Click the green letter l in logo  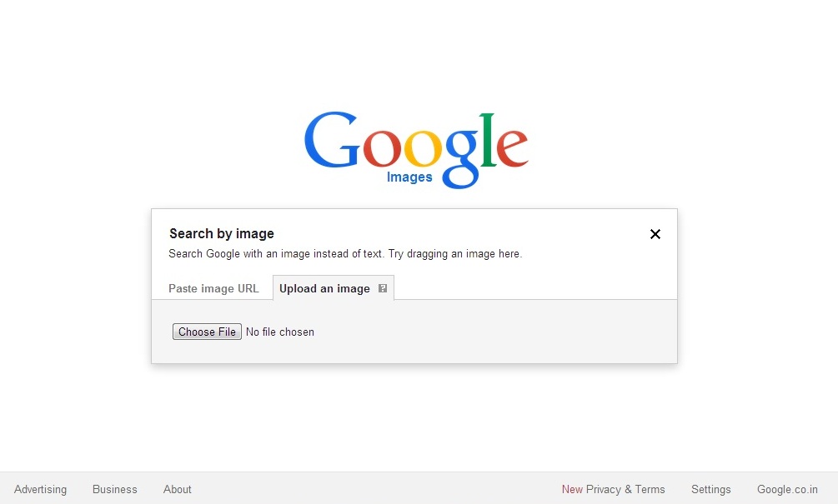tap(487, 140)
